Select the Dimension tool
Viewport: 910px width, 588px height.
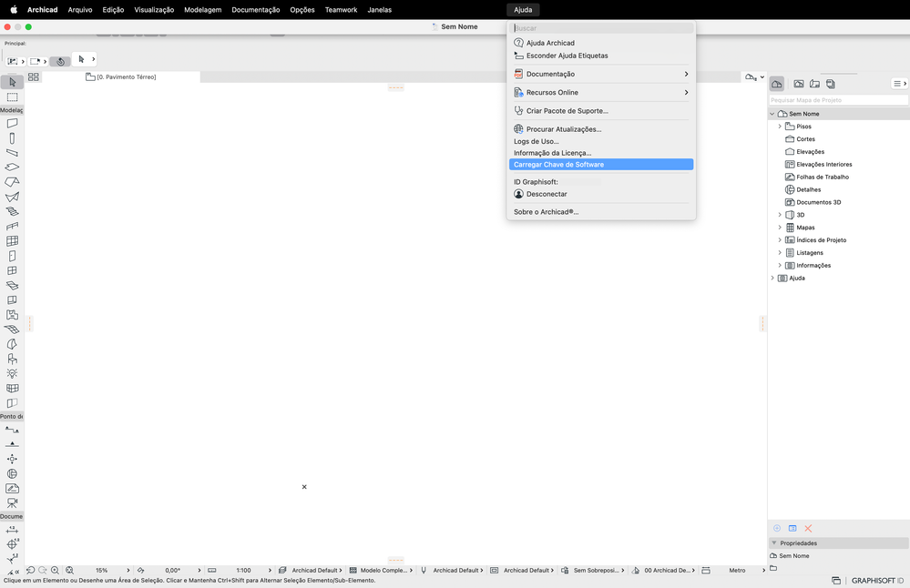click(x=12, y=530)
